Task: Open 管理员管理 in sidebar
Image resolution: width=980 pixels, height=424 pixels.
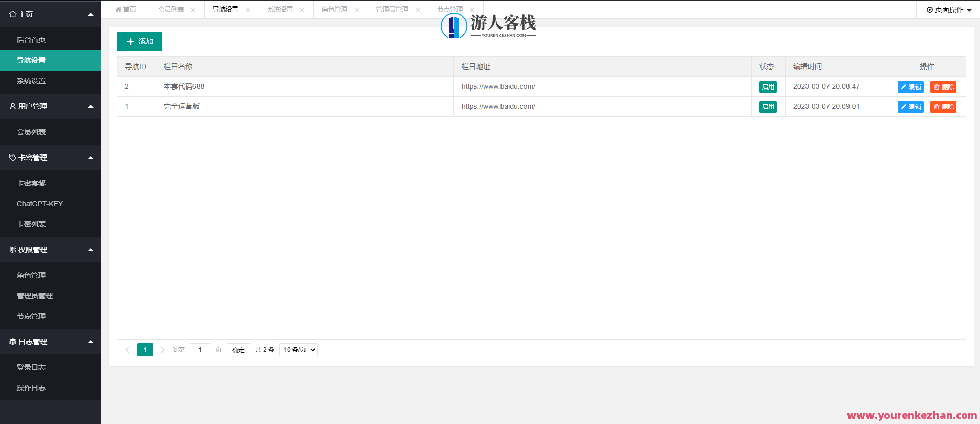Action: point(51,296)
